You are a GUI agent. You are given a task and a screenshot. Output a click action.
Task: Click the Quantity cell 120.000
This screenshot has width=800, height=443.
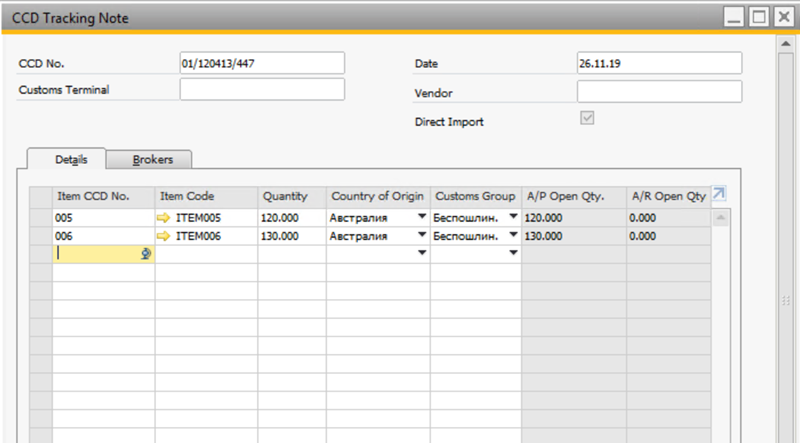[x=292, y=218]
